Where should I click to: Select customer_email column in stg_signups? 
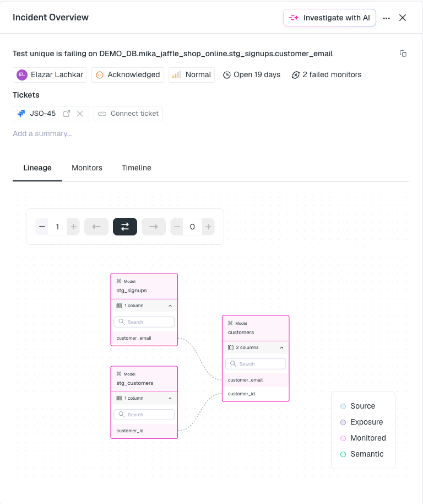coord(144,338)
